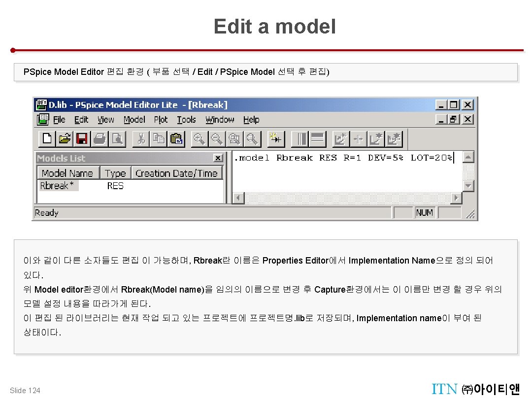The width and height of the screenshot is (532, 399).
Task: Close the Models List panel
Action: pos(218,158)
